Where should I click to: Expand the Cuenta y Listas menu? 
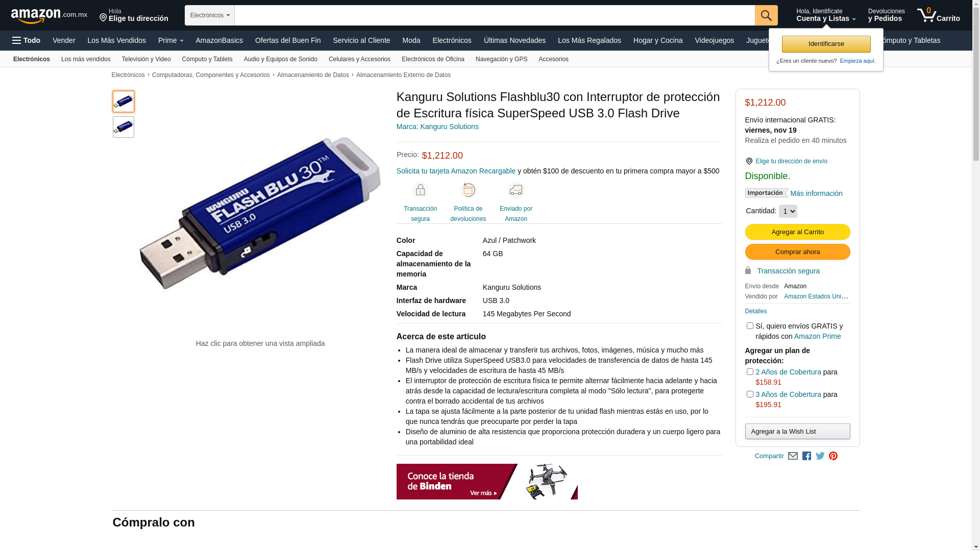[826, 15]
